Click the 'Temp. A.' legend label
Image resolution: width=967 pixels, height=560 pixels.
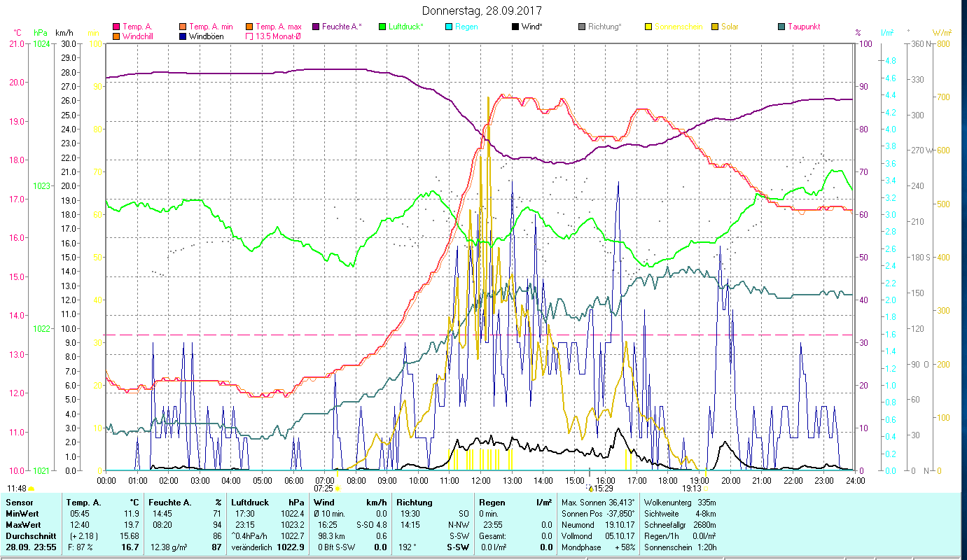coord(137,27)
